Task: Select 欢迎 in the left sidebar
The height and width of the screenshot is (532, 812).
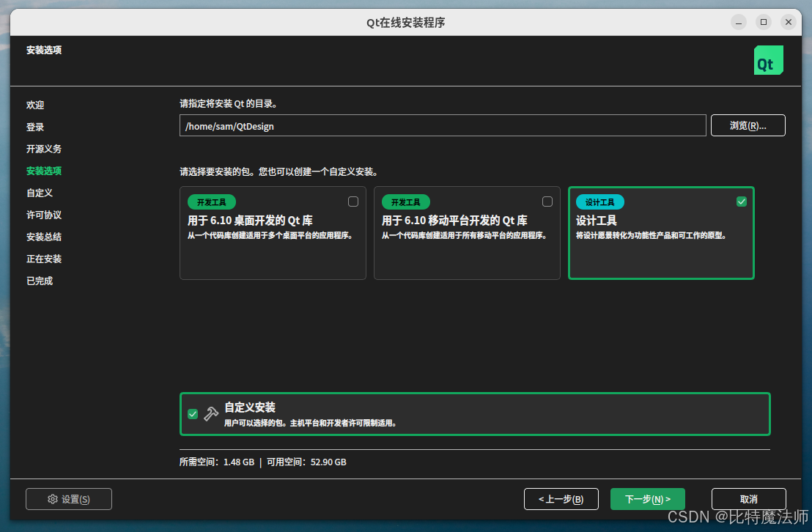Action: coord(35,105)
